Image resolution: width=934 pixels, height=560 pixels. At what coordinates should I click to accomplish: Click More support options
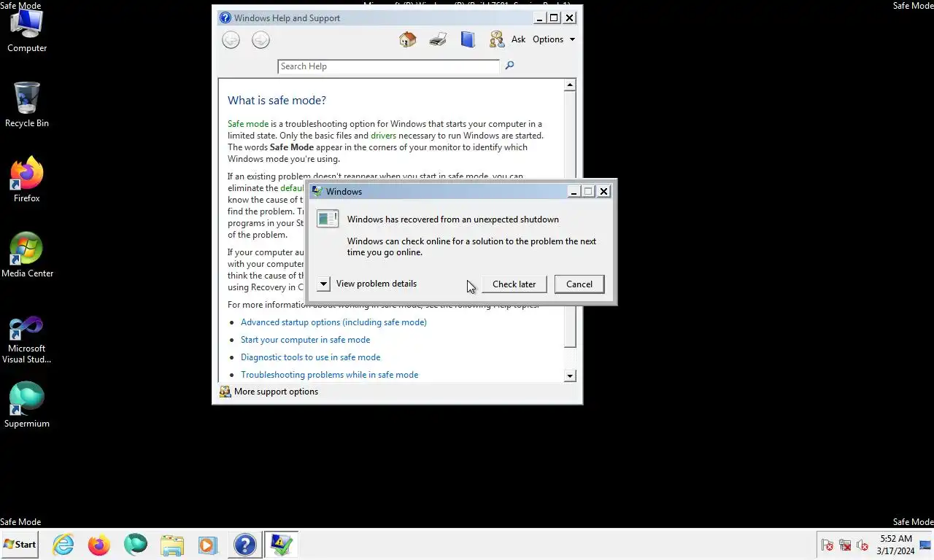point(269,392)
